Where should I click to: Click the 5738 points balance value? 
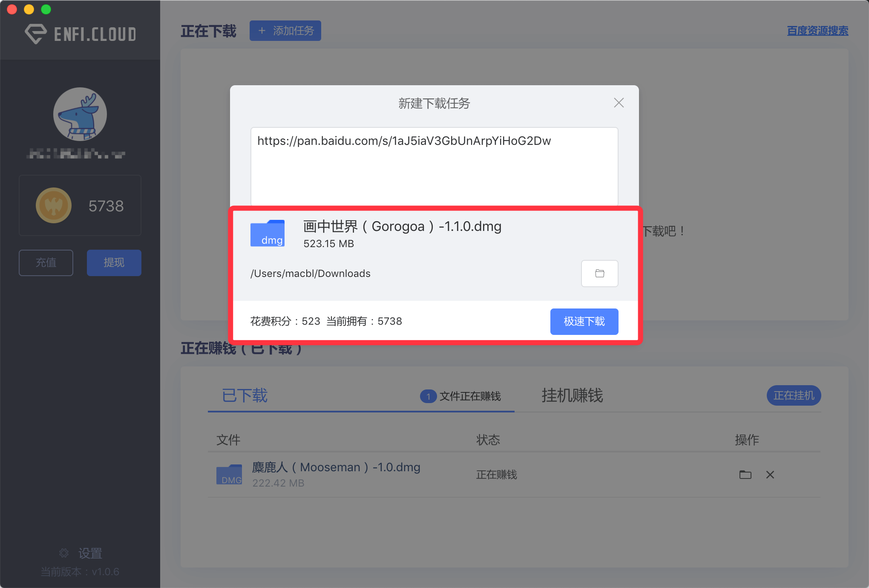click(x=106, y=206)
